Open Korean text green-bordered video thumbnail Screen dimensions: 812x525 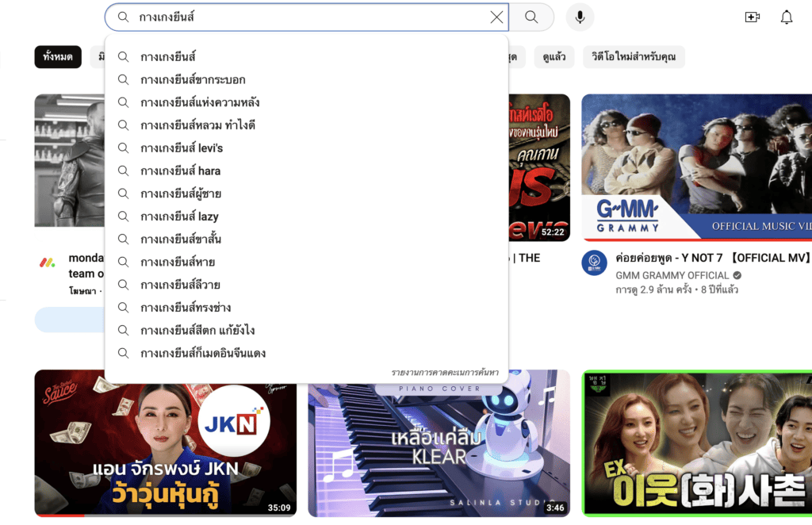click(x=697, y=443)
